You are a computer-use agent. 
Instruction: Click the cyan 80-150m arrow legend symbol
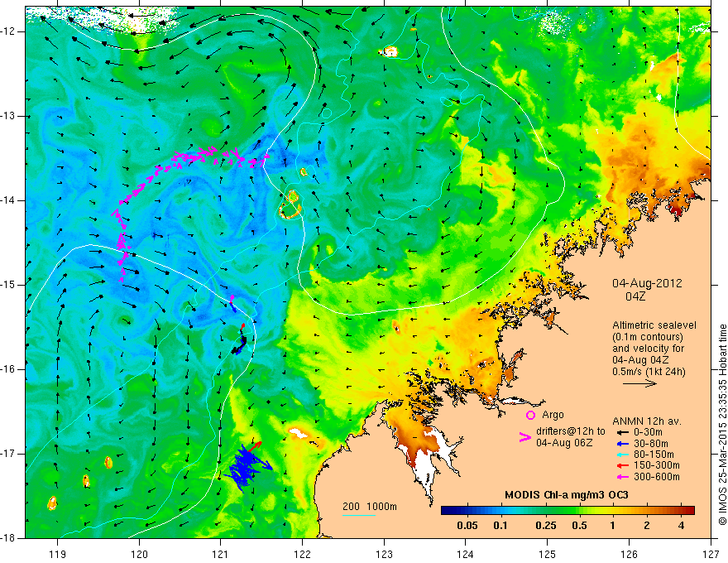[x=621, y=455]
